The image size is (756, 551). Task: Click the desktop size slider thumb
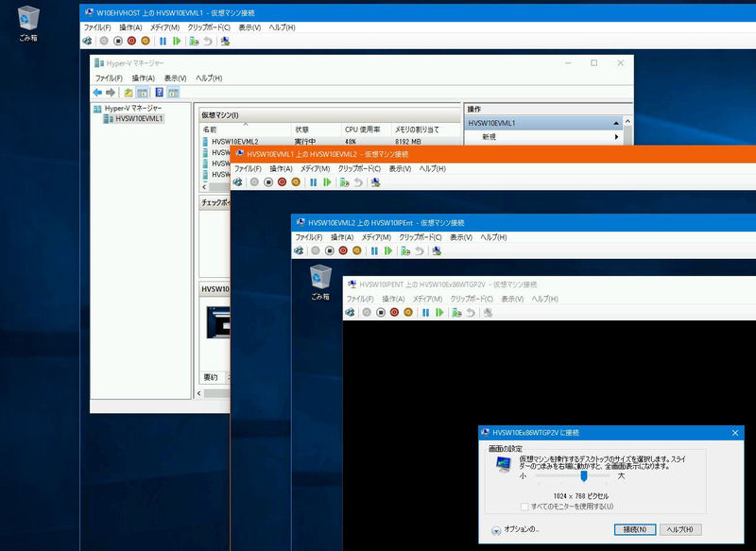click(x=584, y=476)
